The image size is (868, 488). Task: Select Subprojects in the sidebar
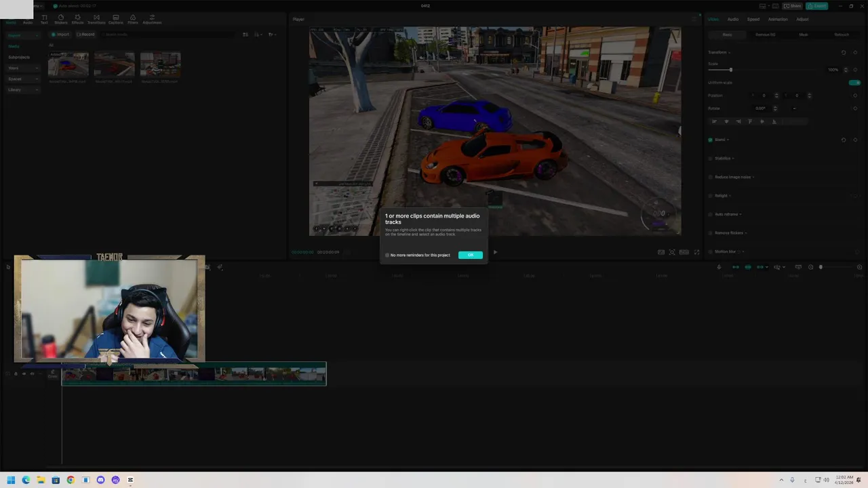[19, 57]
